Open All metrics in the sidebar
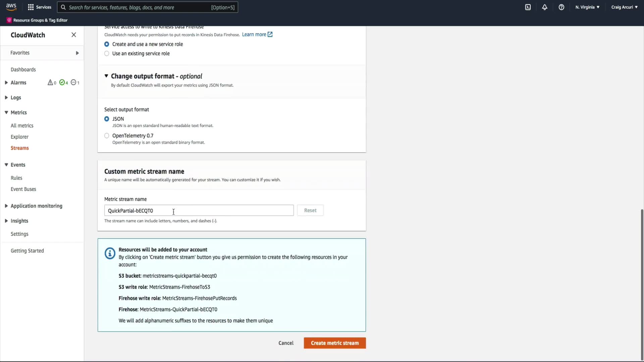 [x=22, y=126]
